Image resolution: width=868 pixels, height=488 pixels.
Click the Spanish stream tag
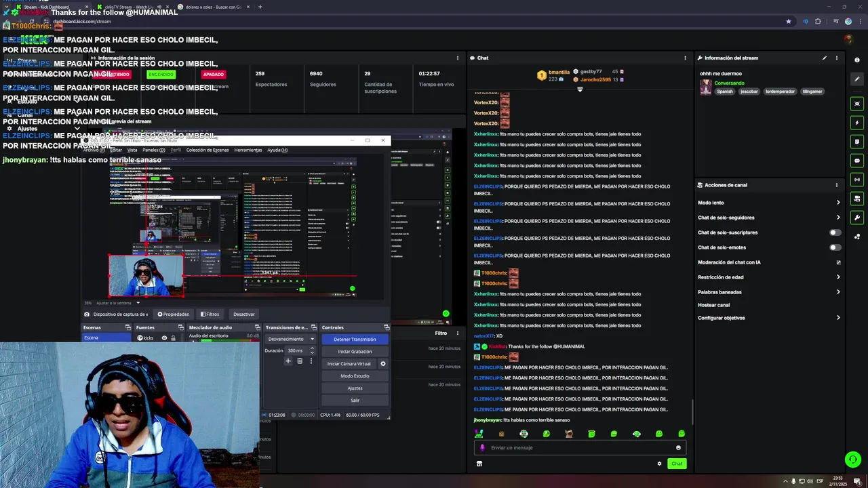point(725,91)
